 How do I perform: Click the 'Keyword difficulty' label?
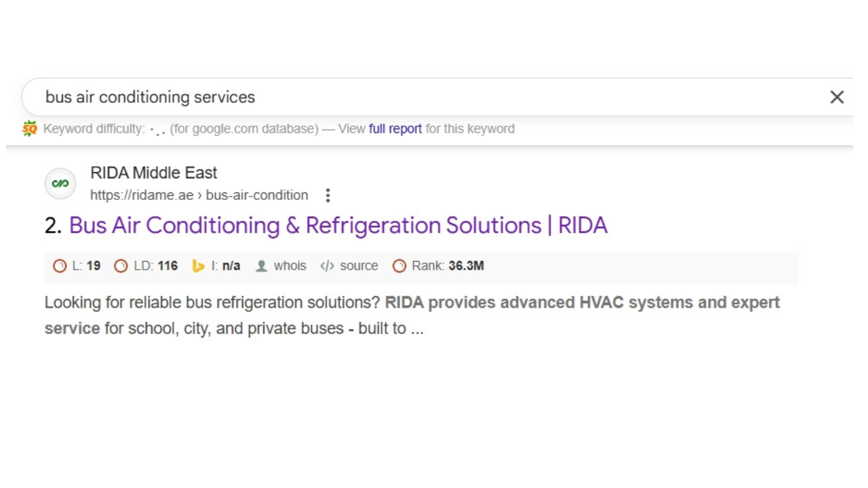(x=94, y=129)
